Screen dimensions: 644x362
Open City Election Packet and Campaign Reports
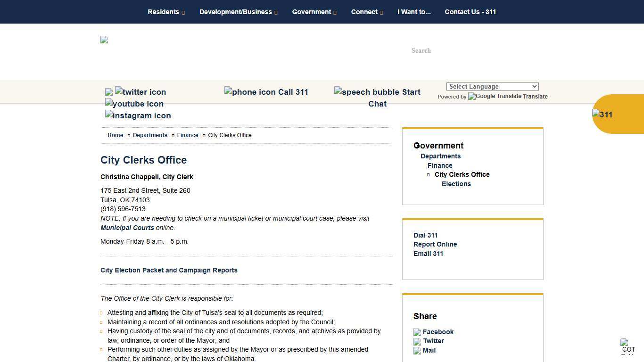(x=169, y=270)
